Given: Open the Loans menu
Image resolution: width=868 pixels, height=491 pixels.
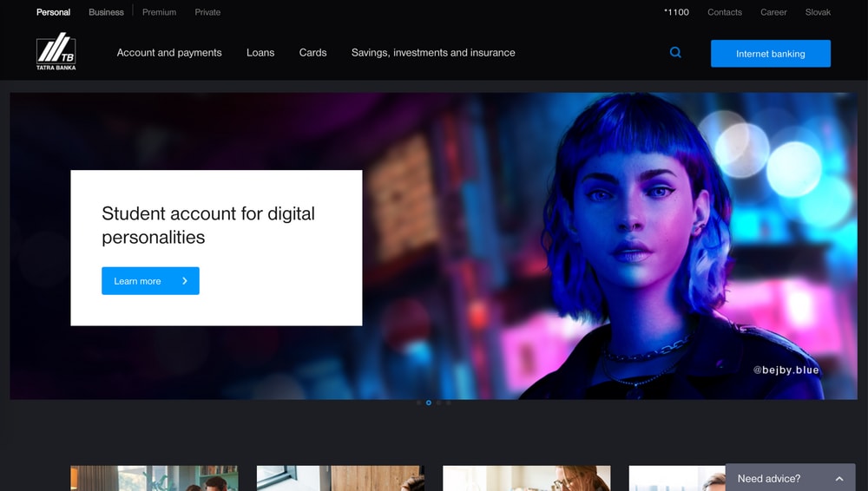Looking at the screenshot, I should 260,53.
